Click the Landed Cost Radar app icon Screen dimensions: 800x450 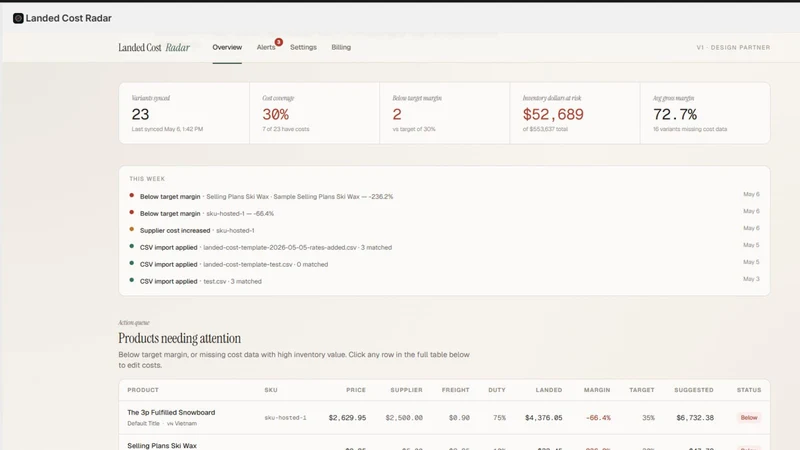(x=18, y=18)
